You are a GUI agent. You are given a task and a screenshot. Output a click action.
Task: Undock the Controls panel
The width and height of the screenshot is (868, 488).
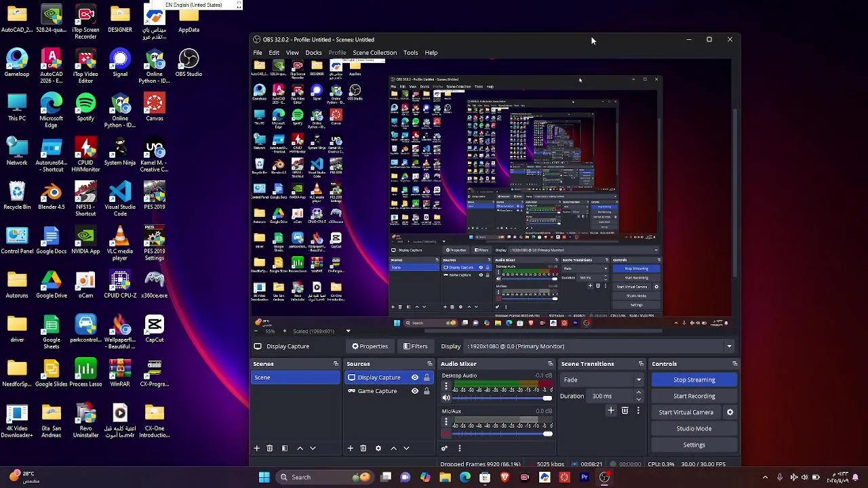(734, 364)
